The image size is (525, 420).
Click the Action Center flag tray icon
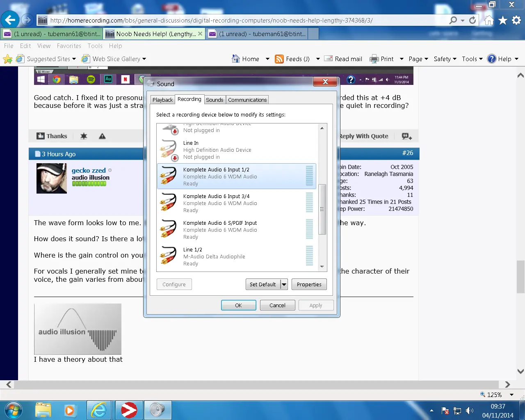[x=445, y=411]
